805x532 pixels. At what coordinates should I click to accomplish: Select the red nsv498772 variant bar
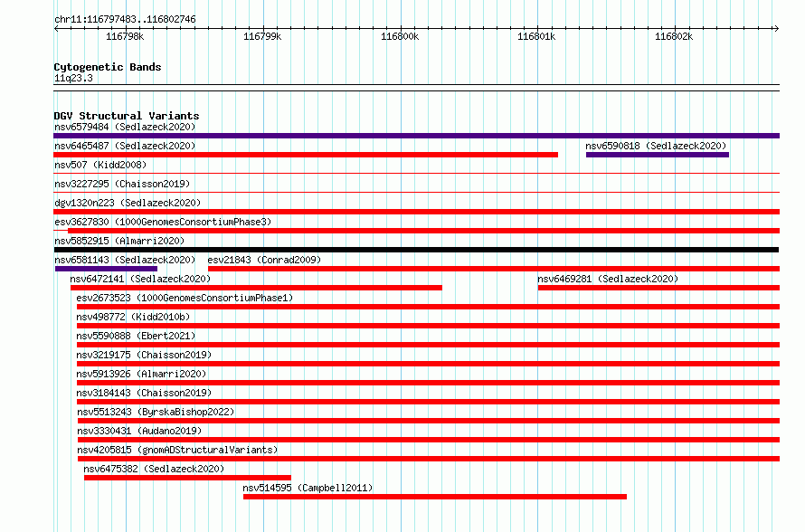(428, 326)
